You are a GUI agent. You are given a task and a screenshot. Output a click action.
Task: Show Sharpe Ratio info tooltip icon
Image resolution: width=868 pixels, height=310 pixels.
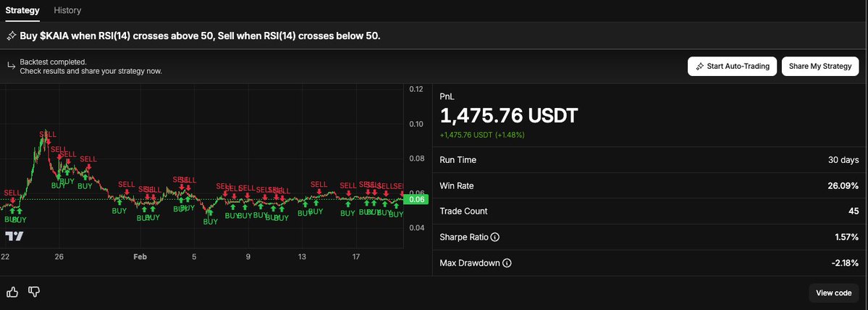click(x=495, y=237)
